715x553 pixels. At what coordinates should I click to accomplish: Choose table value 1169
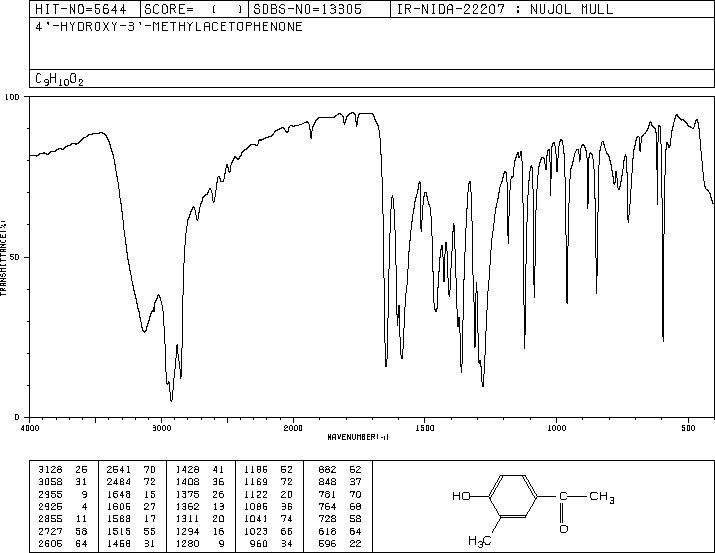point(256,482)
